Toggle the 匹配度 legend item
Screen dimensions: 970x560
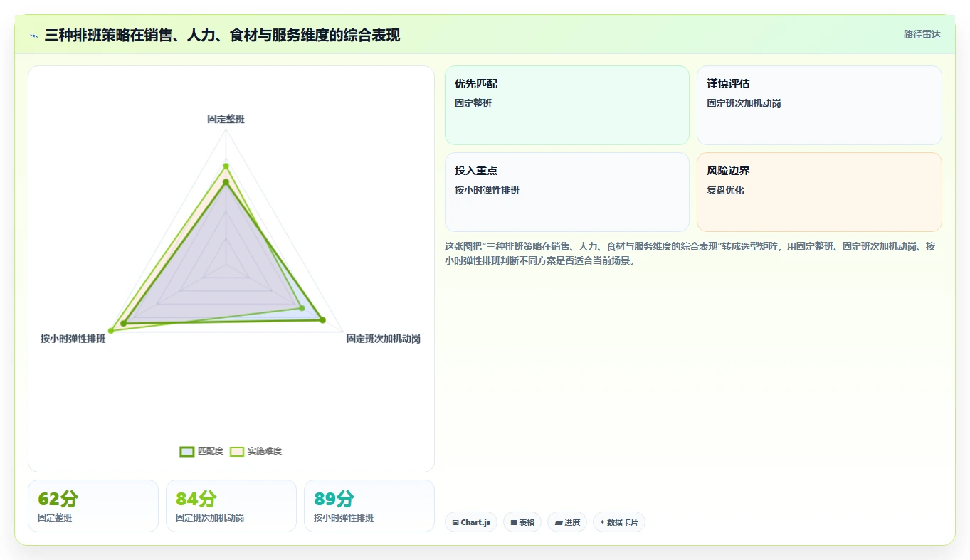[202, 451]
